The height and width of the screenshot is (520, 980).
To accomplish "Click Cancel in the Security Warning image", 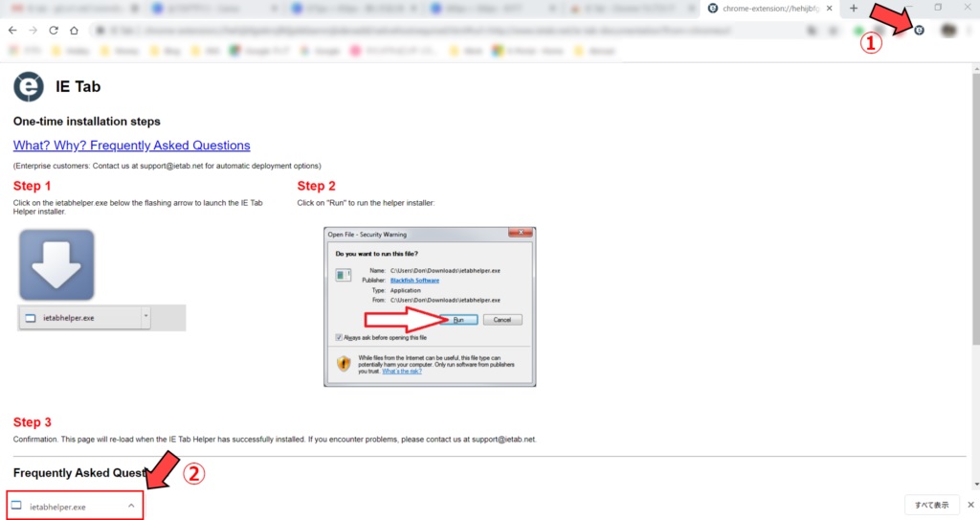I will (x=502, y=320).
